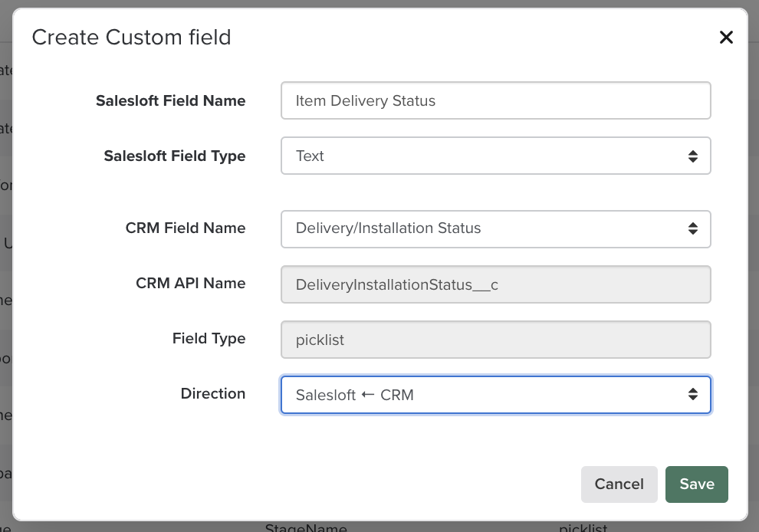
Task: Click the arrow icon in the CRM Field Name select
Action: pos(692,228)
